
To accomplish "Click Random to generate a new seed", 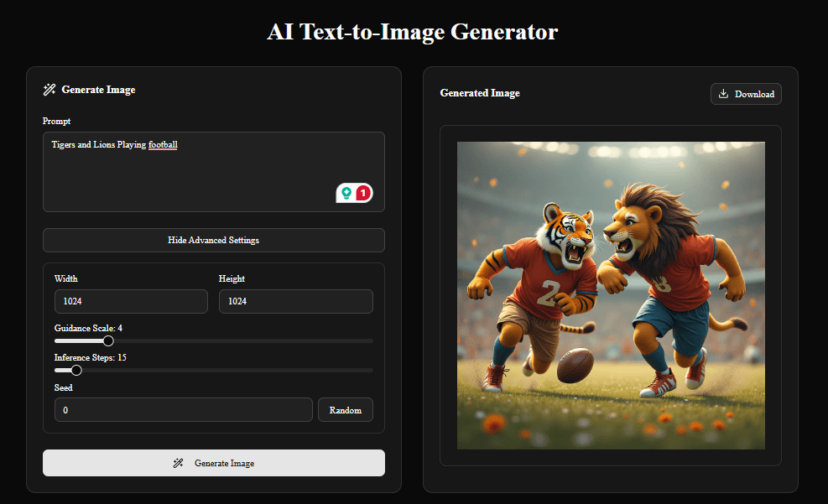I will [345, 409].
